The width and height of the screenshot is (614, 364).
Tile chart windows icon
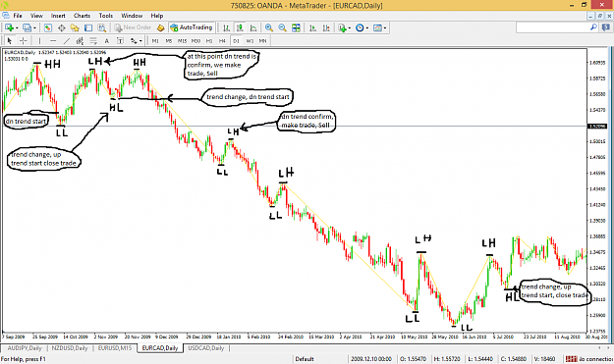[296, 27]
